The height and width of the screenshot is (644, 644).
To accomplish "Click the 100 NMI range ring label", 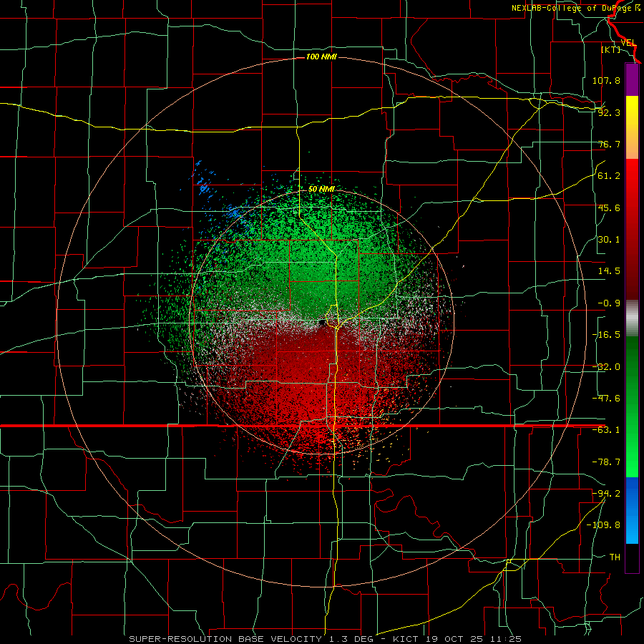I will (x=321, y=57).
